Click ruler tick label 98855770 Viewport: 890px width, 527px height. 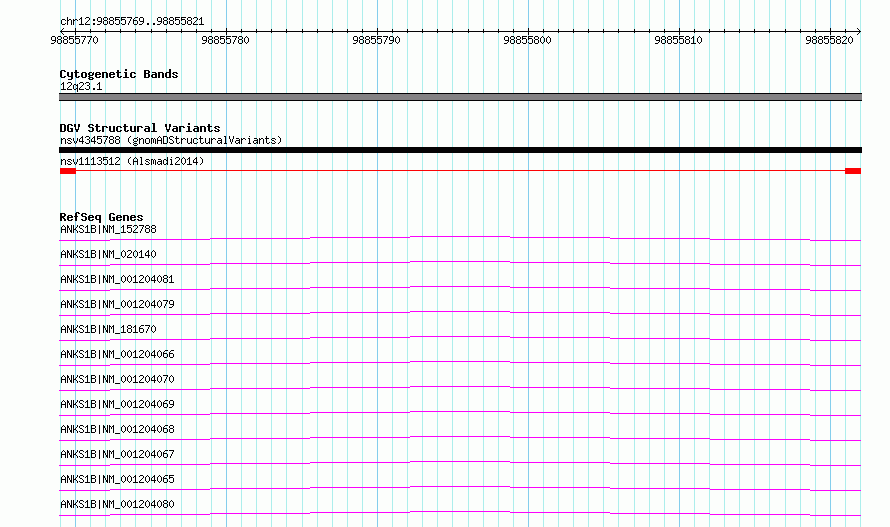coord(74,40)
